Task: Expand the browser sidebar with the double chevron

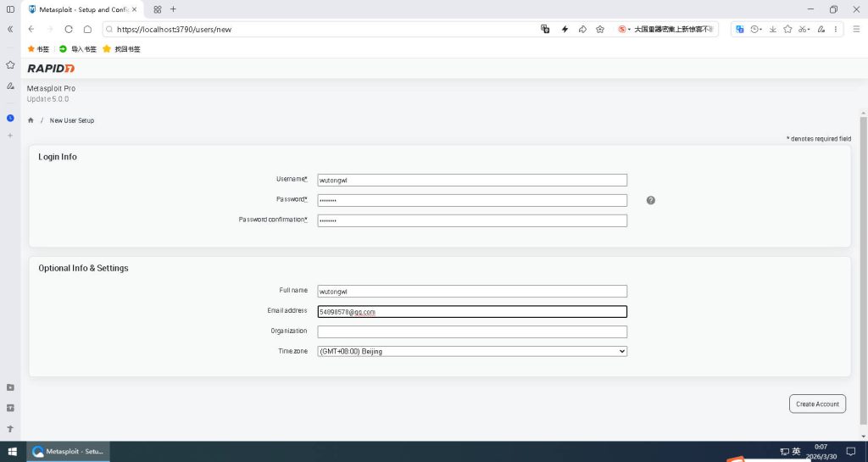Action: click(x=10, y=29)
